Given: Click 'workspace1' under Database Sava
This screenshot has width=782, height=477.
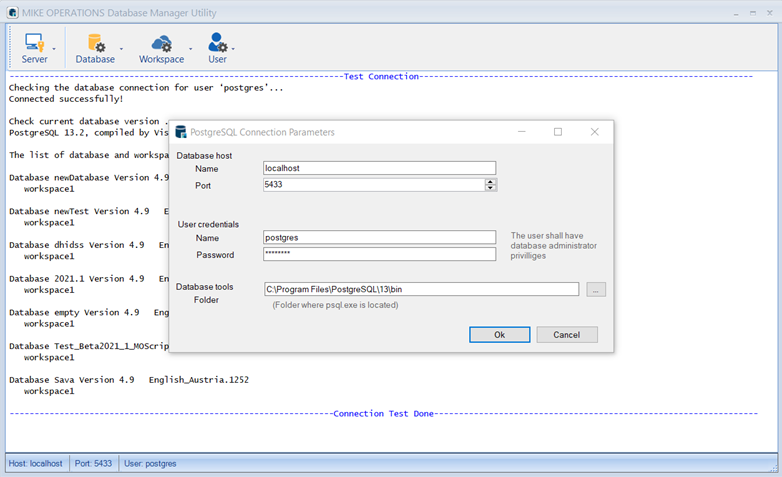Looking at the screenshot, I should tap(49, 391).
